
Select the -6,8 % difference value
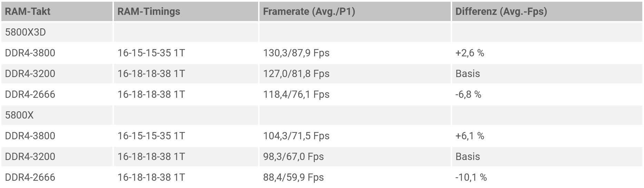(x=468, y=94)
